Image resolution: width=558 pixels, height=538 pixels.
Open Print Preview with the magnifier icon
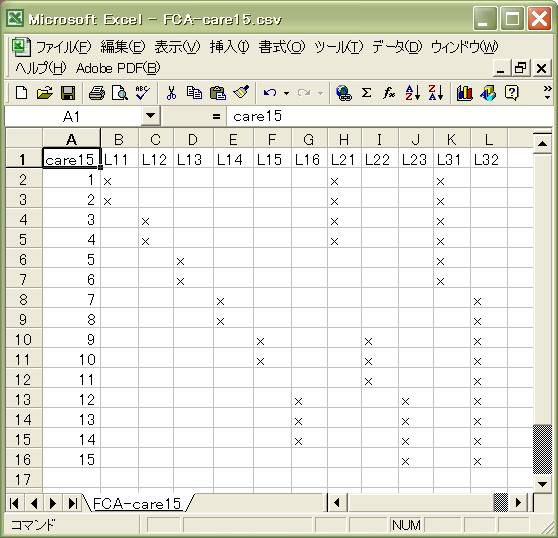[120, 93]
